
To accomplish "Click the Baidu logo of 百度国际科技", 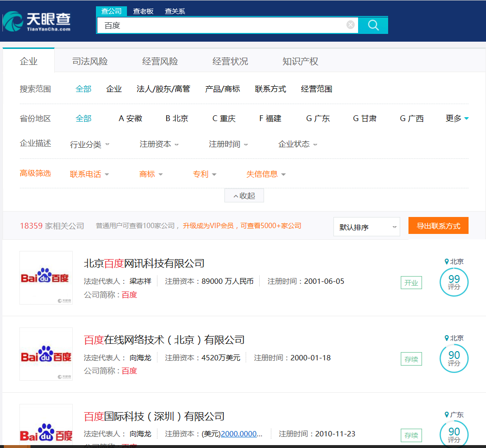I will tap(46, 425).
